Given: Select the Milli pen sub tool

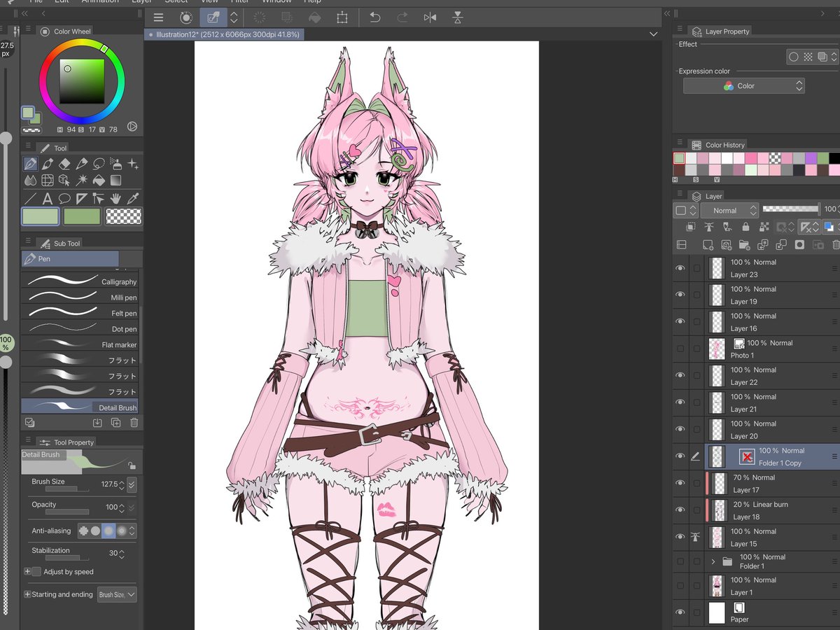Looking at the screenshot, I should (x=80, y=297).
